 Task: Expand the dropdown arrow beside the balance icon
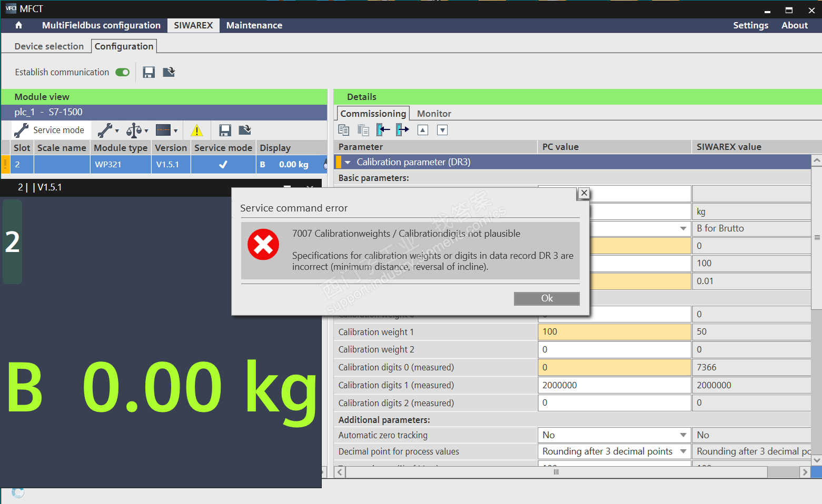146,130
